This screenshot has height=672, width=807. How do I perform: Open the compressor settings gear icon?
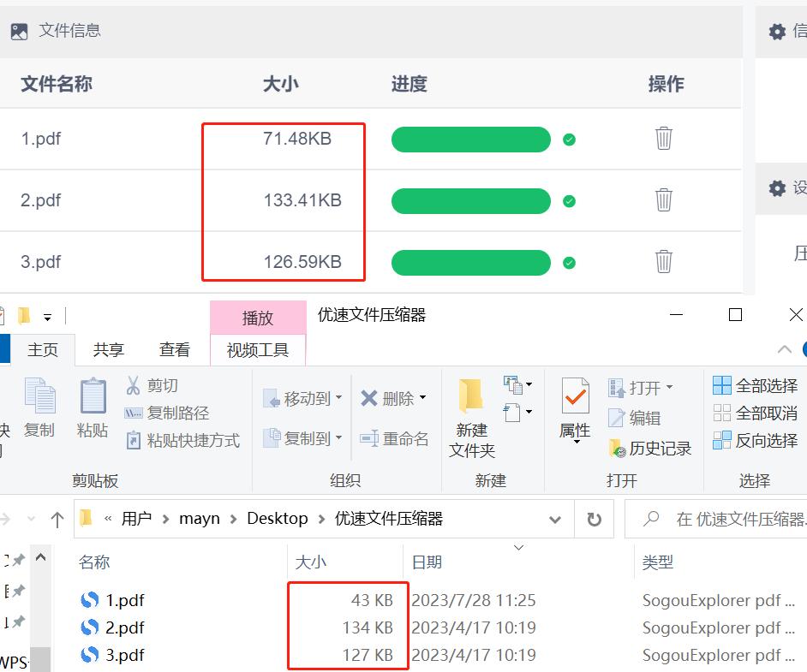pyautogui.click(x=776, y=188)
